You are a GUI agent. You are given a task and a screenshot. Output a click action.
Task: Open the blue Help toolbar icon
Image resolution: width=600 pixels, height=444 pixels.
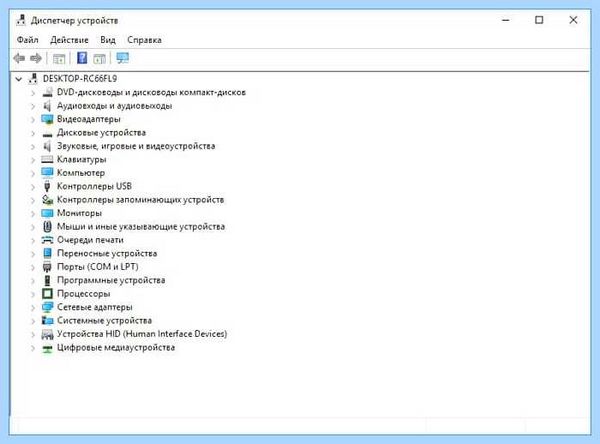click(82, 58)
